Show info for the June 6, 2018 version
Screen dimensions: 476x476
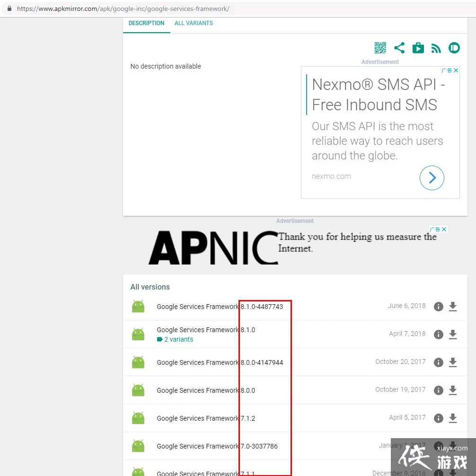[x=438, y=307]
